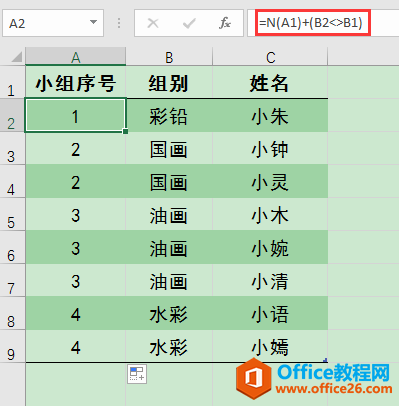Screen dimensions: 399x406
Task: Select the cell containing 小朱
Action: 270,115
